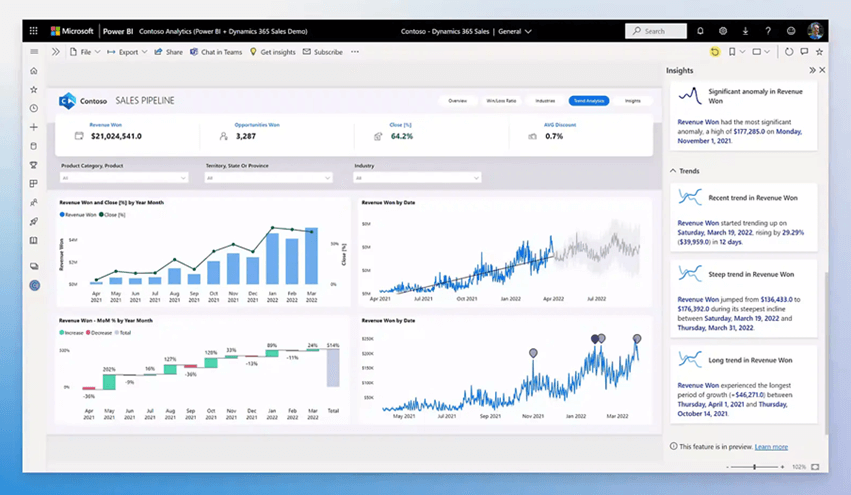Open the user profile picture
851x495 pixels.
(x=815, y=31)
